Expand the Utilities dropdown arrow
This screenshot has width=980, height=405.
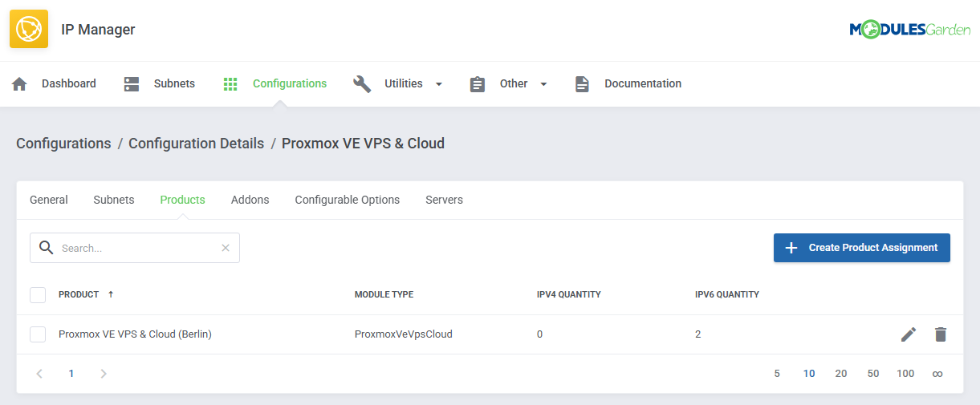[439, 84]
